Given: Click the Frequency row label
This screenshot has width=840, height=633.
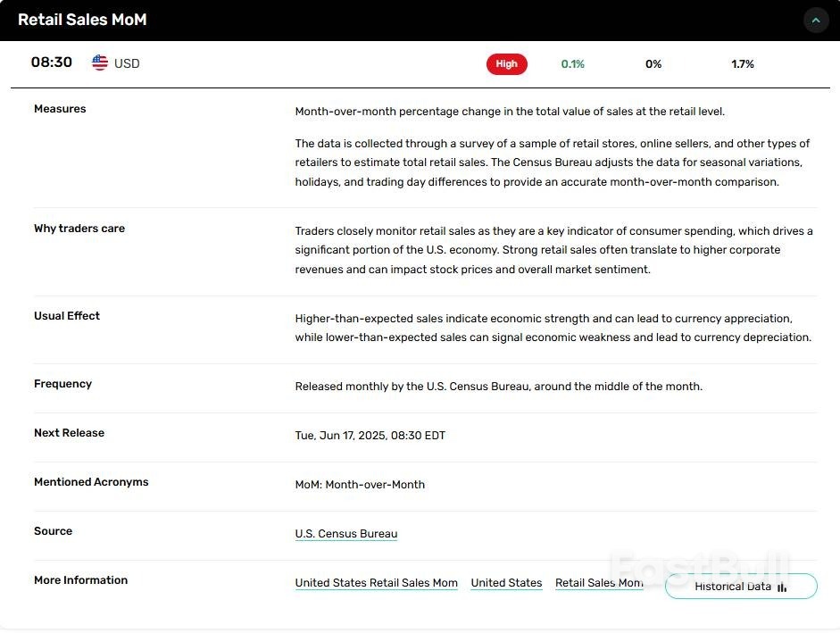Looking at the screenshot, I should [x=62, y=384].
